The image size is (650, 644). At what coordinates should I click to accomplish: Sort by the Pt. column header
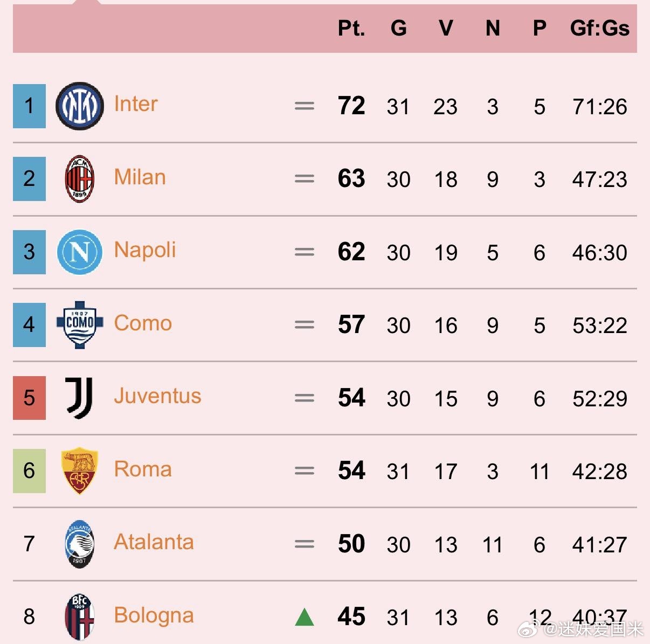(351, 28)
